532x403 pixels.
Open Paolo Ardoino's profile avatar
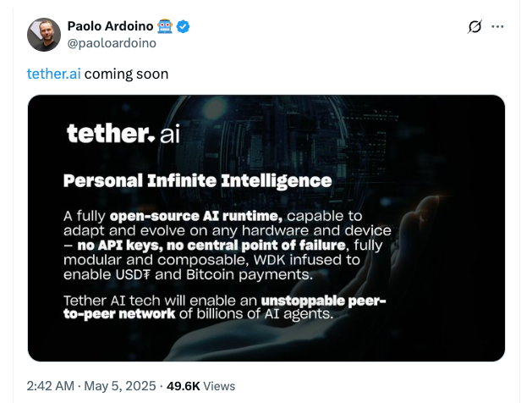point(44,34)
